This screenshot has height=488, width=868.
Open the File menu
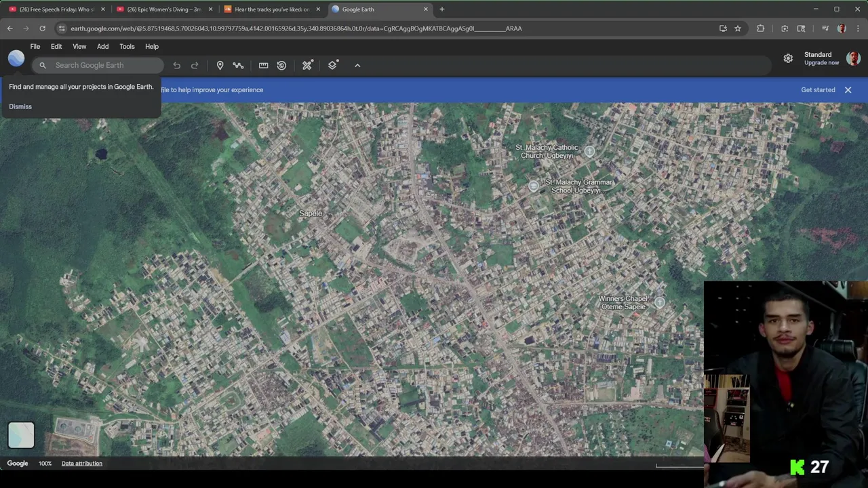tap(35, 47)
